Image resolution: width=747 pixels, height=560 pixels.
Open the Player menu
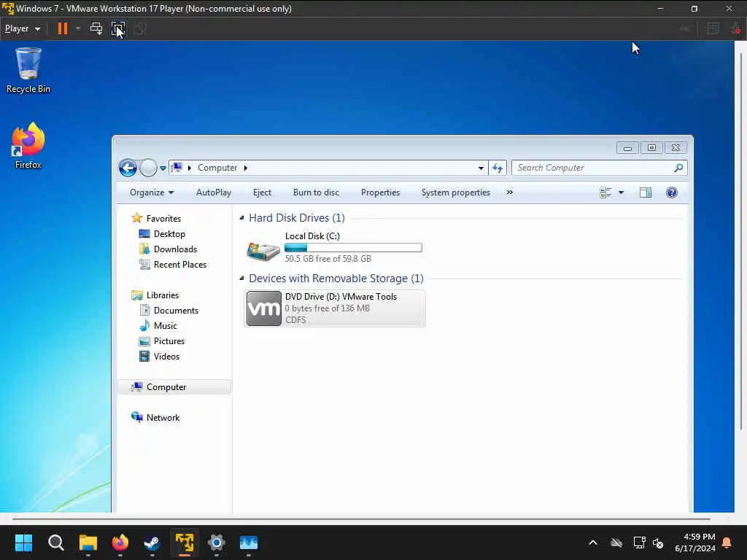coord(23,28)
